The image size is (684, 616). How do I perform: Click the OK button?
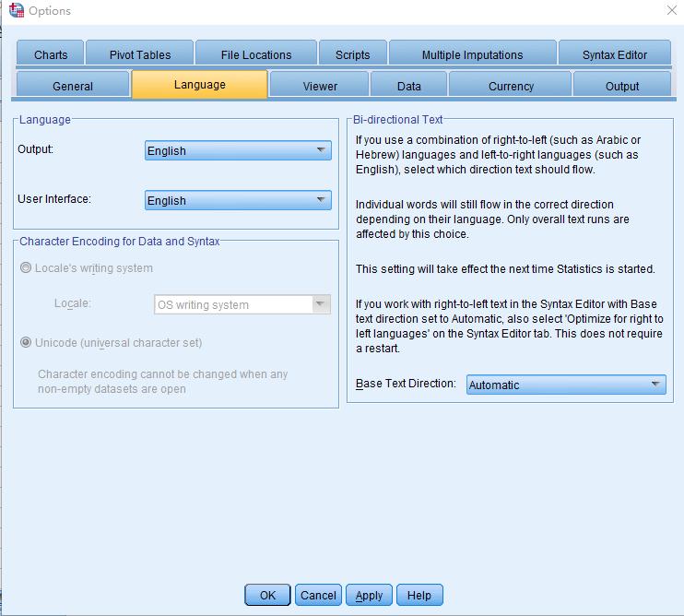point(267,595)
